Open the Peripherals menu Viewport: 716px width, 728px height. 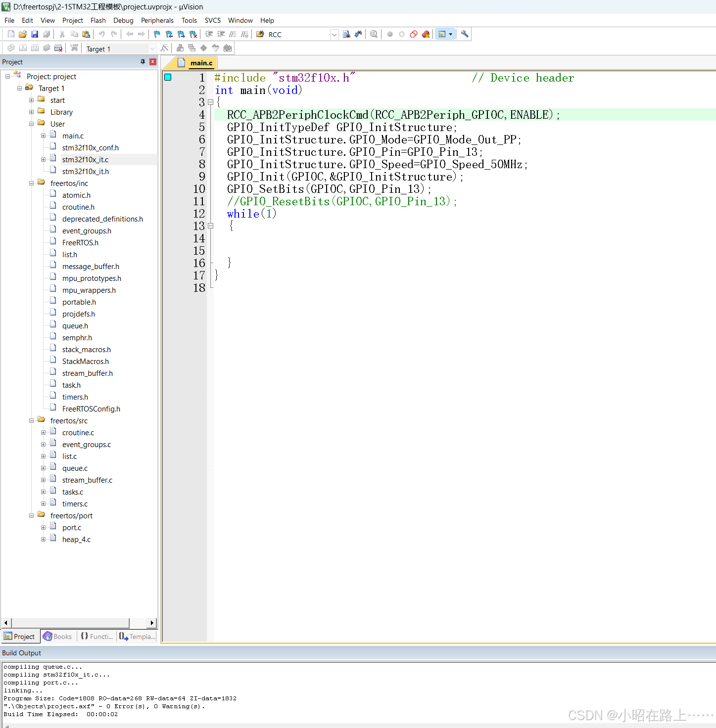point(157,20)
